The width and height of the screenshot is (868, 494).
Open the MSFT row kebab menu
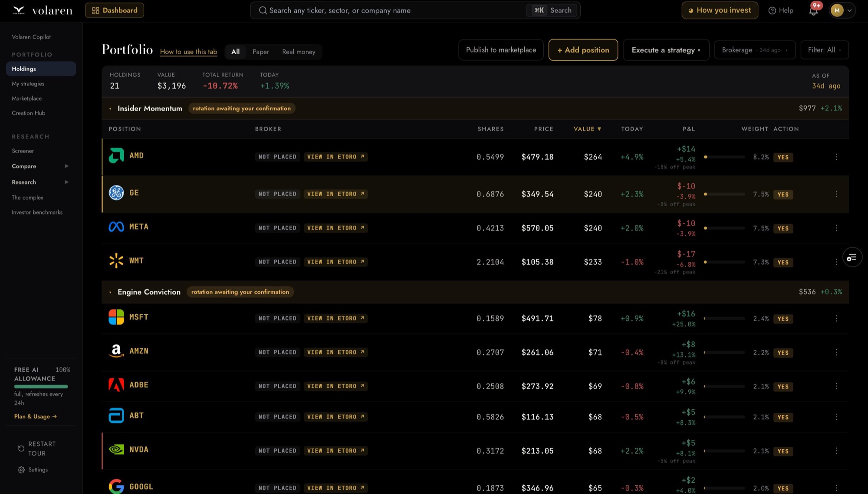click(x=836, y=318)
